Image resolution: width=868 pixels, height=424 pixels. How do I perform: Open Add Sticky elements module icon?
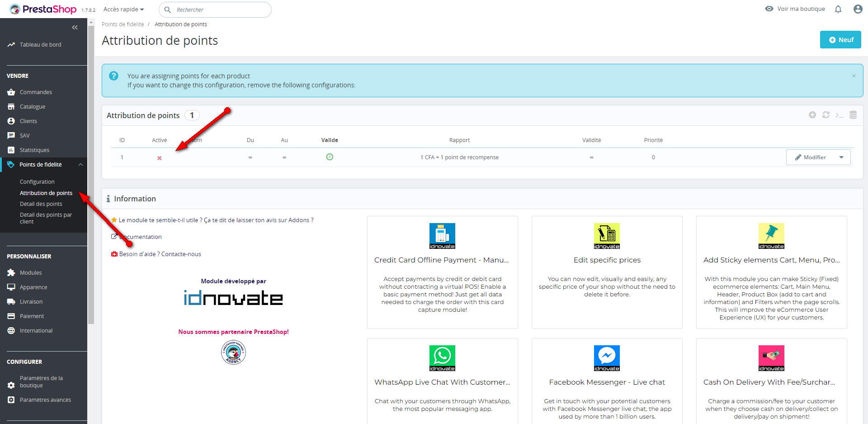click(x=771, y=236)
